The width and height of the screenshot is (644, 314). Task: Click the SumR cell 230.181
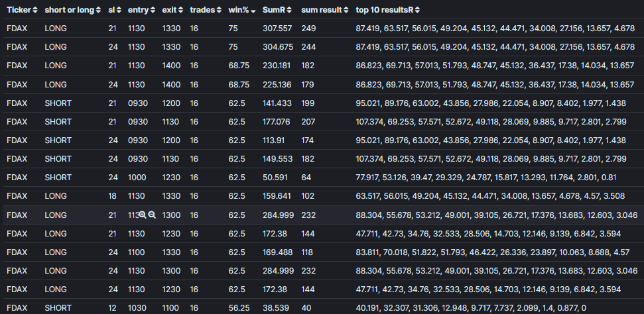pos(277,66)
